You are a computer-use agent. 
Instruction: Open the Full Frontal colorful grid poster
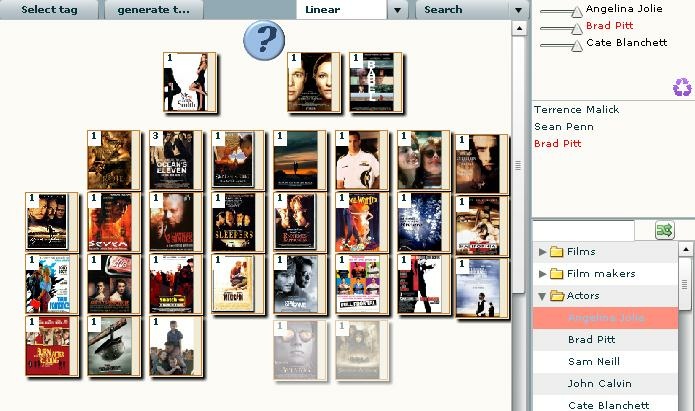click(x=362, y=284)
